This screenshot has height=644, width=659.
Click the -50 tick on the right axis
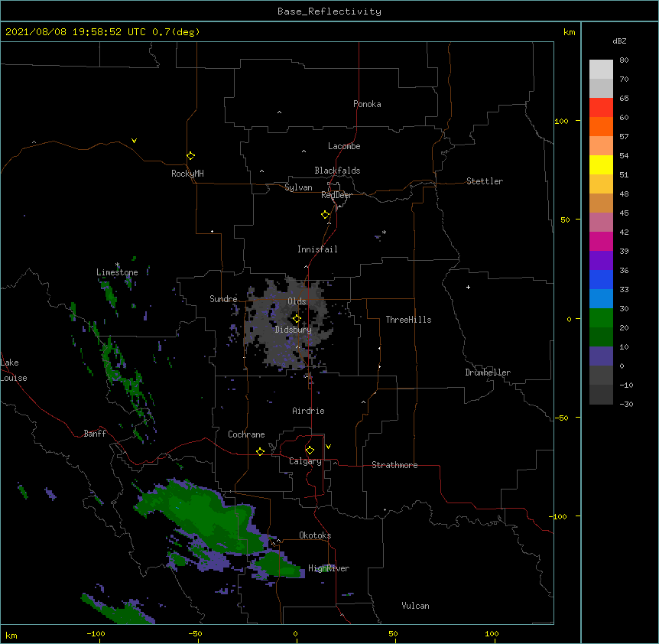point(561,418)
